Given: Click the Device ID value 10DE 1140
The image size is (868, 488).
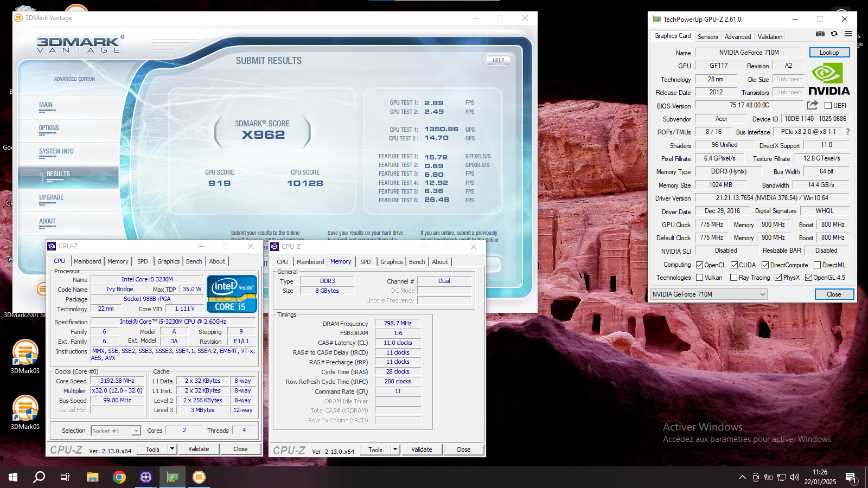Looking at the screenshot, I should (815, 119).
